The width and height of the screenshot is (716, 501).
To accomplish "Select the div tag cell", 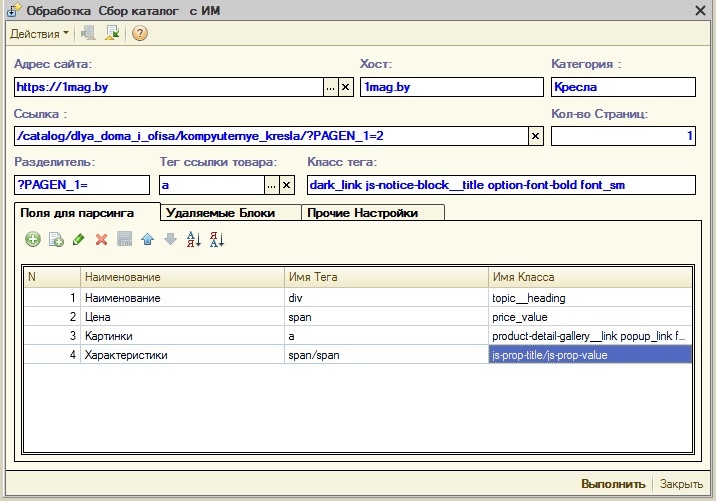I will [x=386, y=298].
